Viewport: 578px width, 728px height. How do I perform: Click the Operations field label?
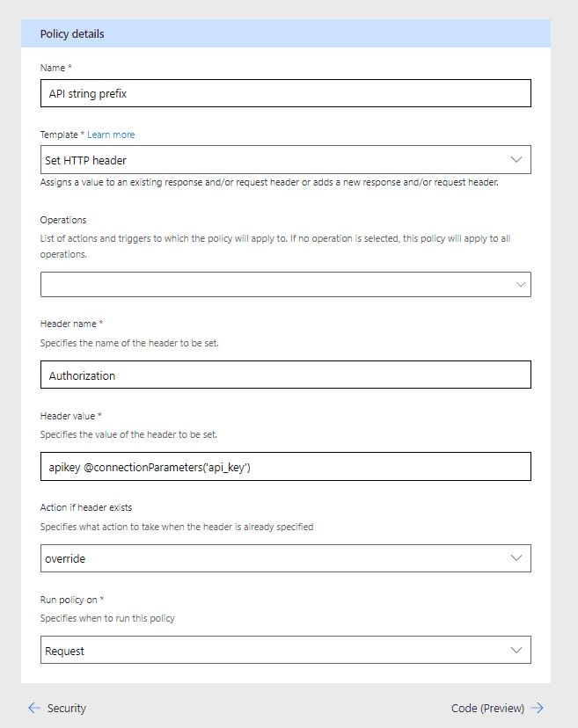(63, 220)
